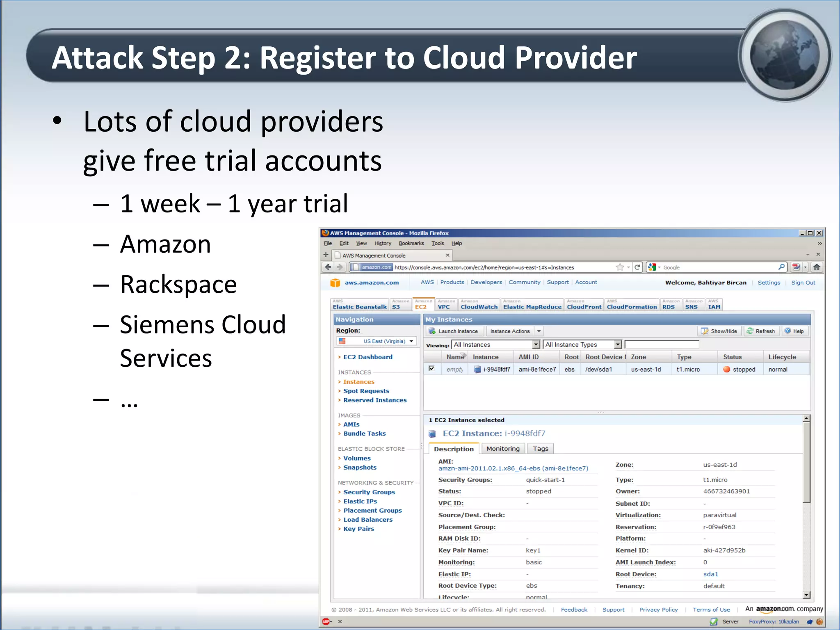Click the browser Back arrow button

328,267
